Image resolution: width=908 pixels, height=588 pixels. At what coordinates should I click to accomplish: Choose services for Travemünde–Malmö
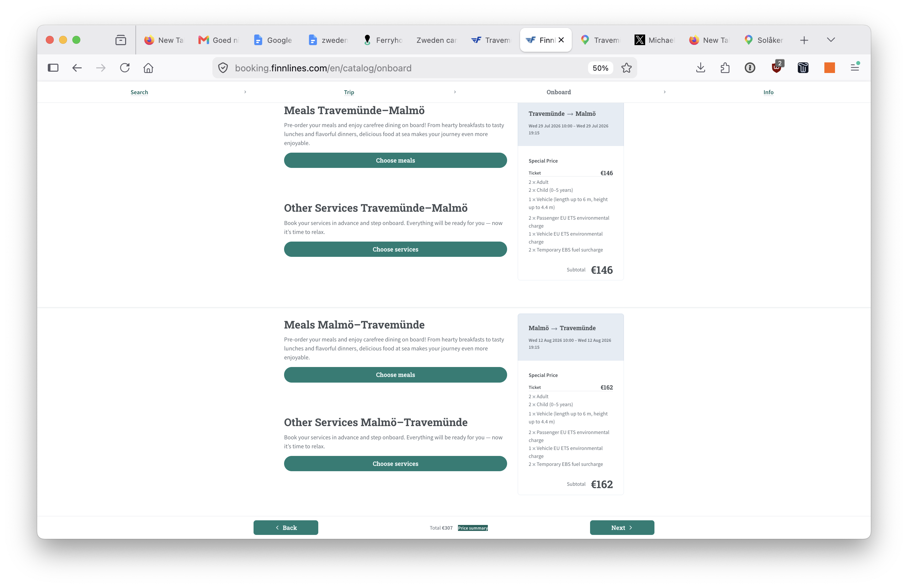click(x=395, y=249)
